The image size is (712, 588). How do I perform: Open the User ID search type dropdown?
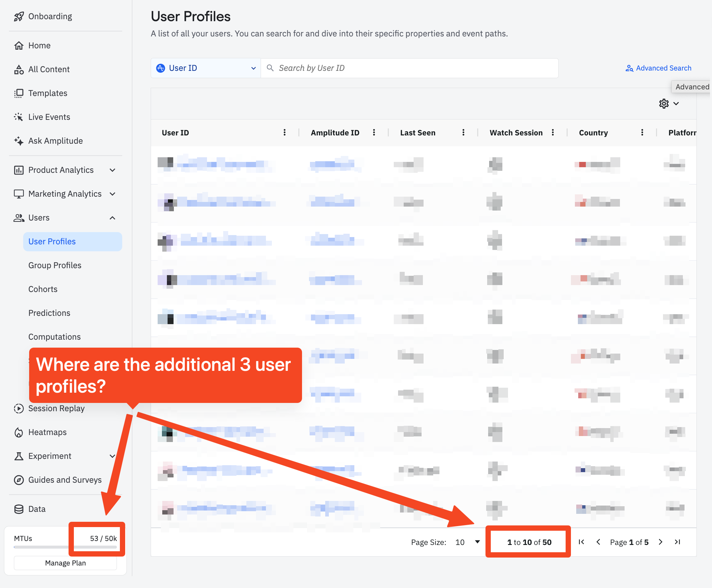pyautogui.click(x=206, y=68)
